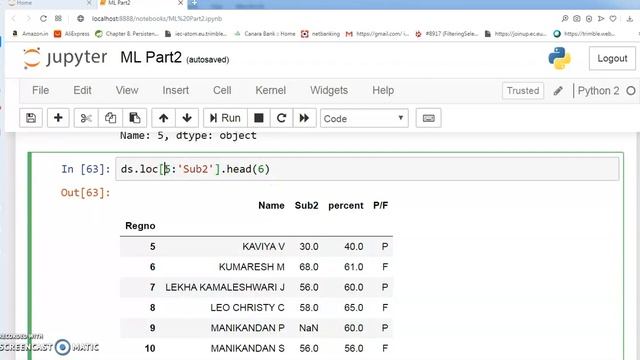This screenshot has height=360, width=640.
Task: Open the AliExpress bookmark
Action: tap(72, 34)
